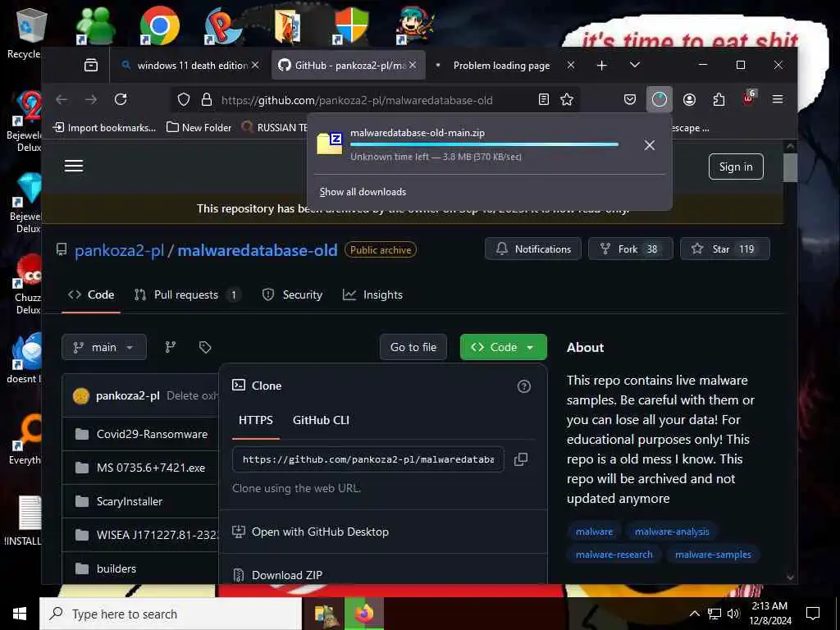Image resolution: width=840 pixels, height=630 pixels.
Task: View site security padlock info
Action: click(x=207, y=99)
